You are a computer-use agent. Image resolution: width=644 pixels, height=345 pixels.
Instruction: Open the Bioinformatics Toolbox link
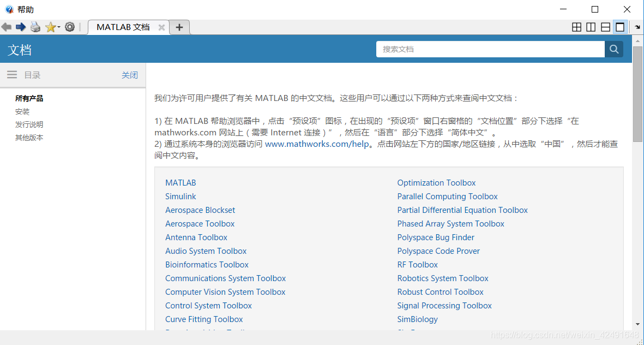click(x=207, y=264)
